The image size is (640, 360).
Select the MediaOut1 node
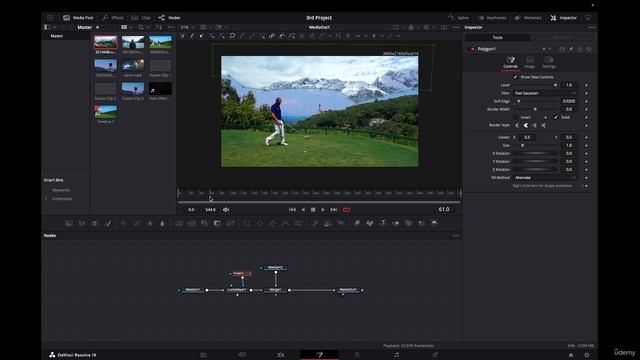point(348,290)
